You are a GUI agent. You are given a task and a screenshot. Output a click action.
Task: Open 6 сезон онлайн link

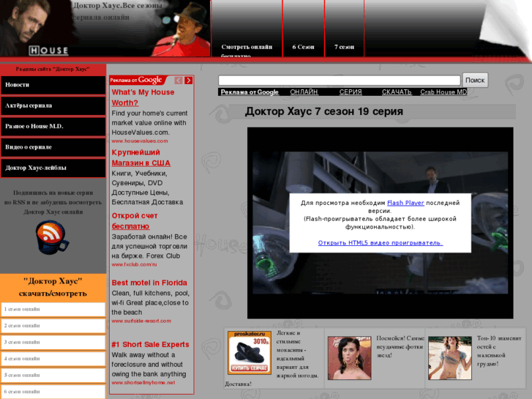[53, 392]
